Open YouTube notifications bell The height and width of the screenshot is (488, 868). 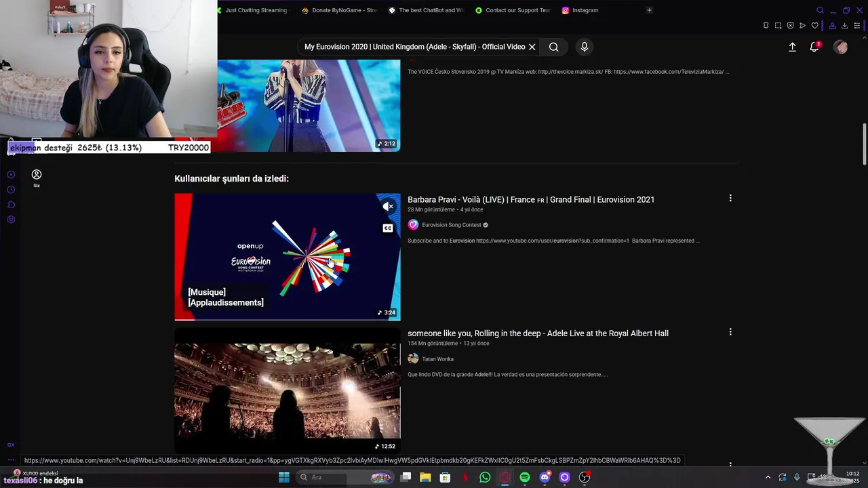click(x=814, y=47)
